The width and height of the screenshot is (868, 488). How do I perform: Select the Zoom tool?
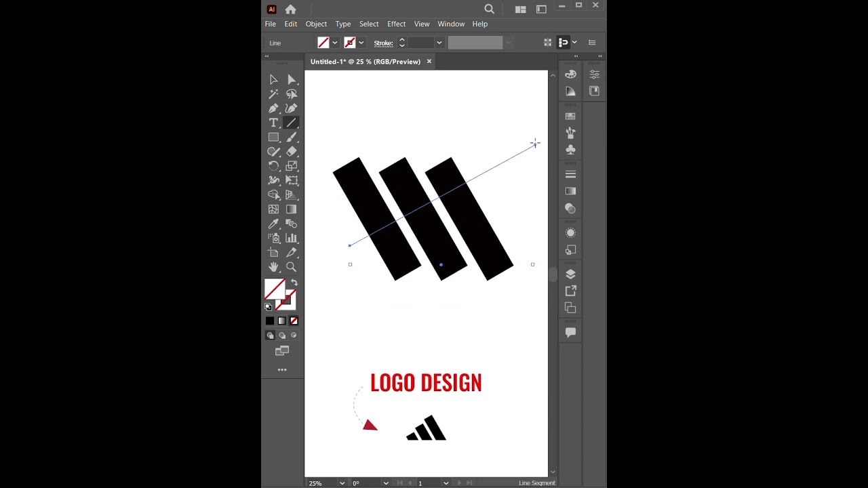coord(292,267)
